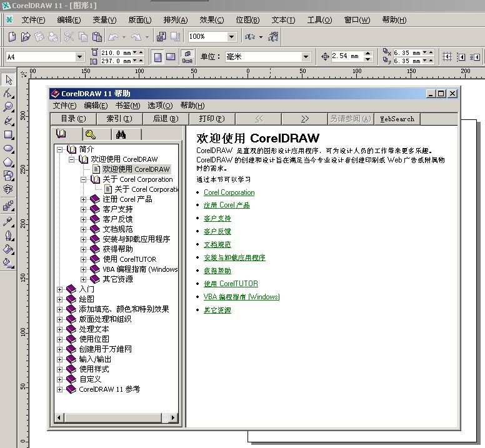Click the WebSearch button

click(x=397, y=119)
